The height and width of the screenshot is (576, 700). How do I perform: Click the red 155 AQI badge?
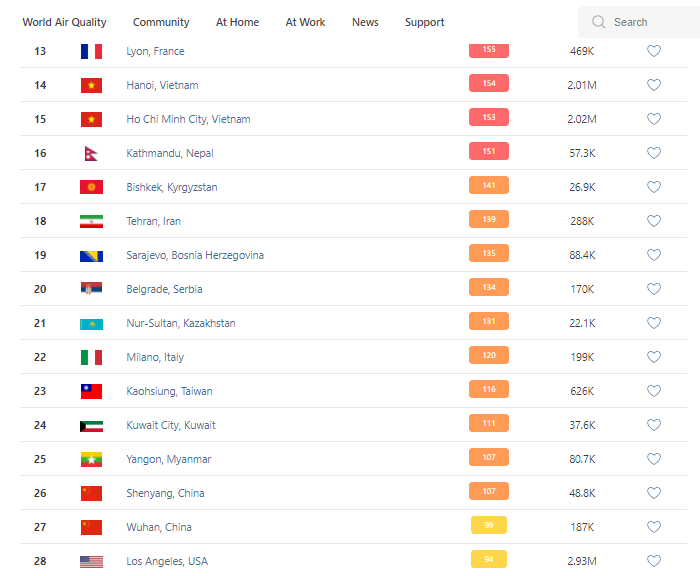(x=488, y=50)
